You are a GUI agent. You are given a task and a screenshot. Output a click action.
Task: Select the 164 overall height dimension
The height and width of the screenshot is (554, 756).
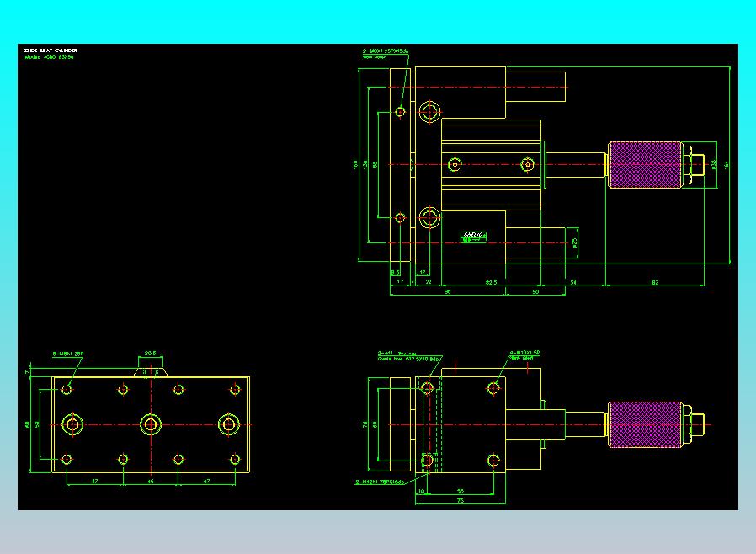click(727, 165)
